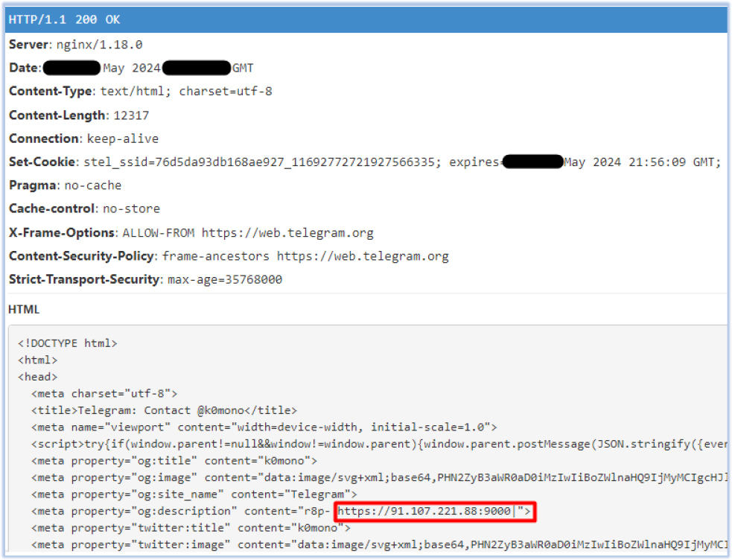Click the script try window.parent line
This screenshot has width=732, height=560.
pyautogui.click(x=379, y=445)
